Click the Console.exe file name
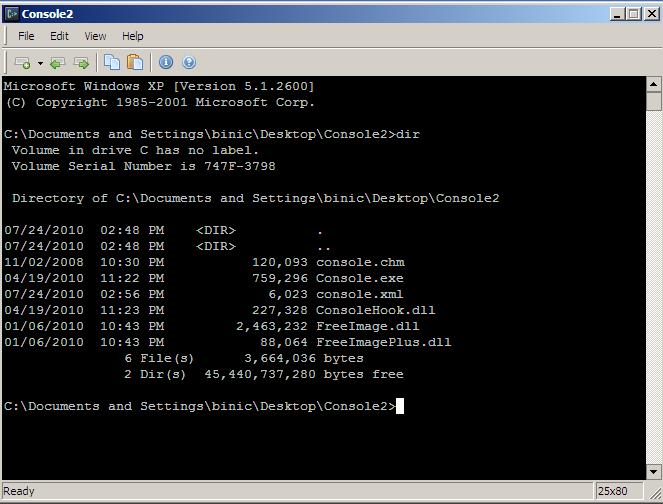 360,278
